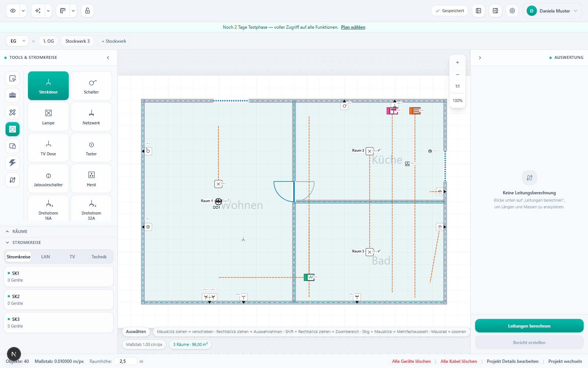Click the eye visibility icon
Screen dimensions: 588x368
coord(13,11)
